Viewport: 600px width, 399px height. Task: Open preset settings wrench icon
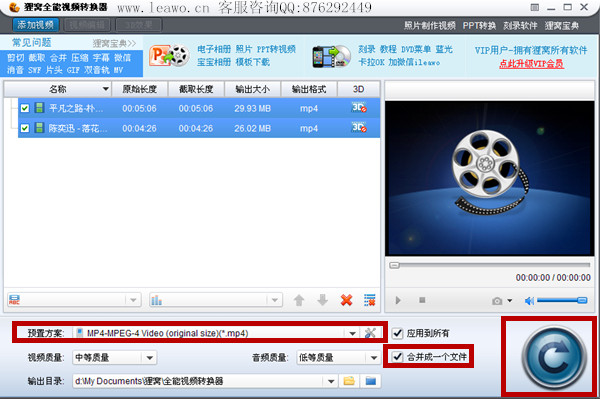[x=370, y=333]
